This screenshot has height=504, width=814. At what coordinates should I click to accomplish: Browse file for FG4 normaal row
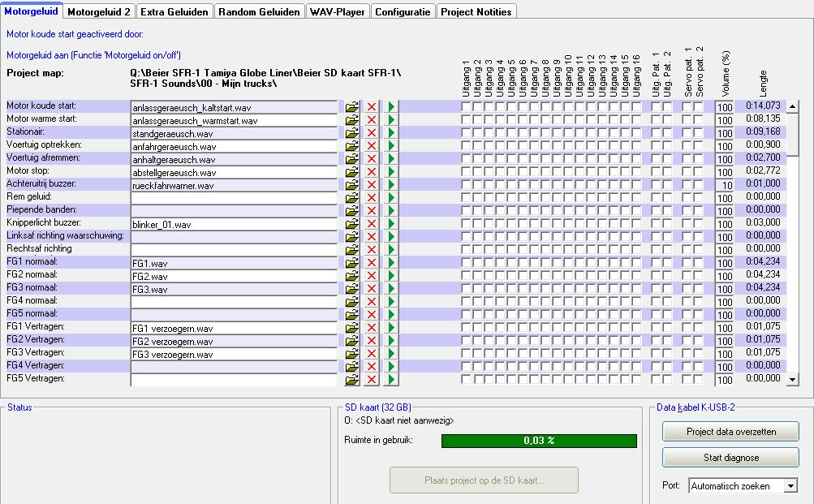(352, 302)
